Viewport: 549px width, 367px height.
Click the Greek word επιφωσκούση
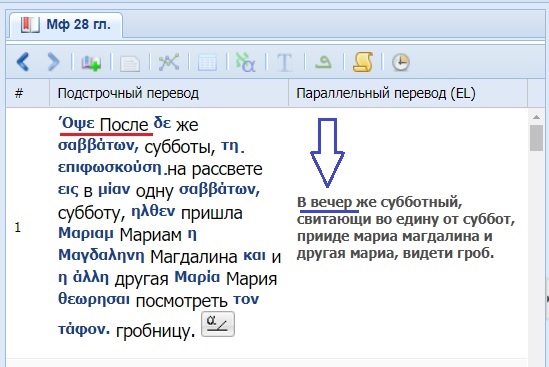tap(110, 168)
